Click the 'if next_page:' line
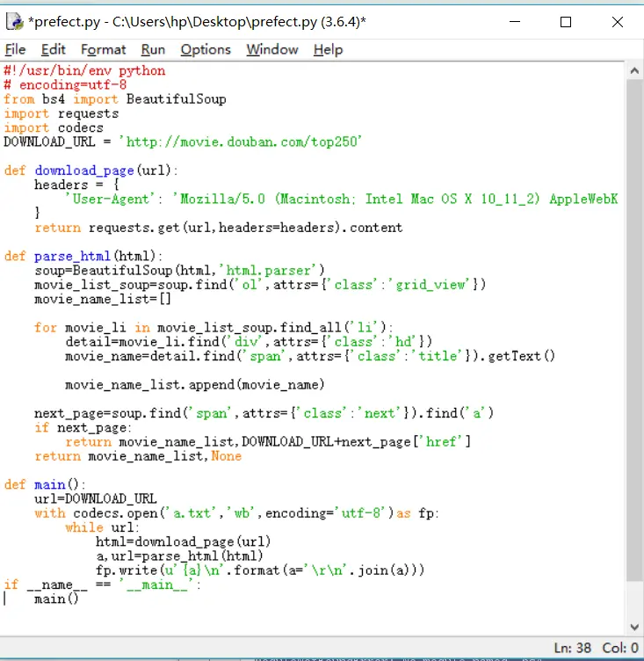The height and width of the screenshot is (661, 644). tap(83, 427)
